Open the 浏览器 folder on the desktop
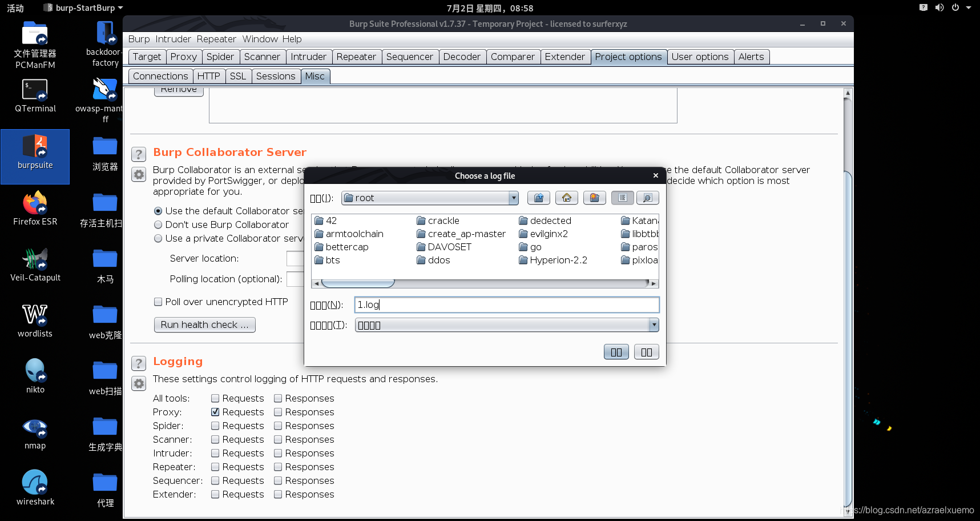The width and height of the screenshot is (980, 521). 105,154
